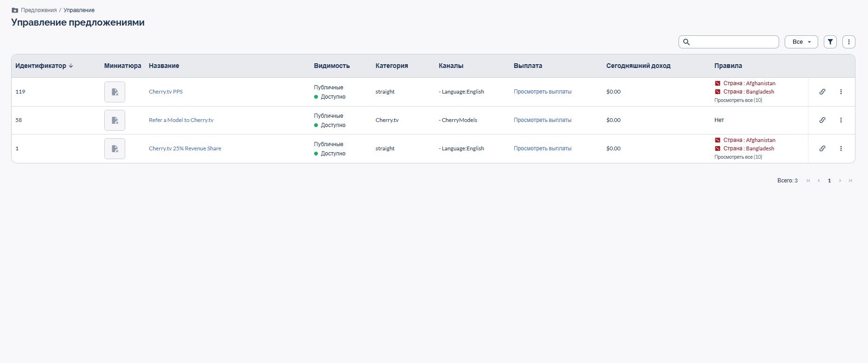Open the funnel filter button
The height and width of the screenshot is (363, 868).
tap(830, 42)
